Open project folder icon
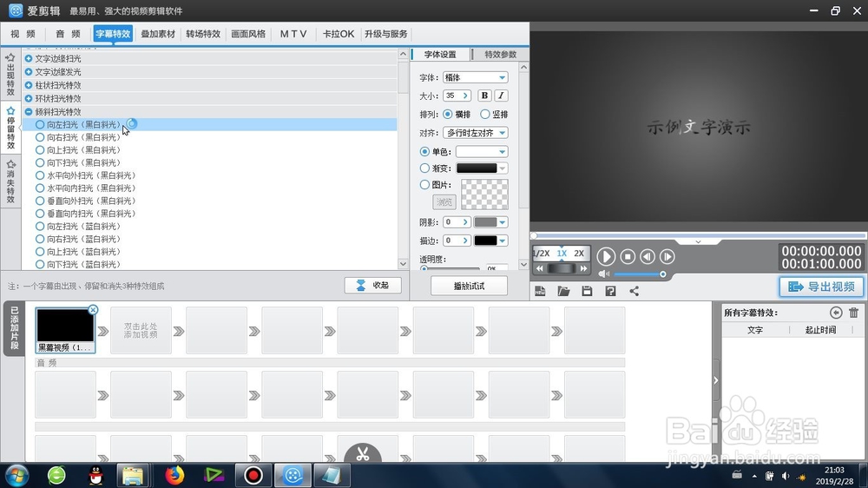 coord(563,291)
